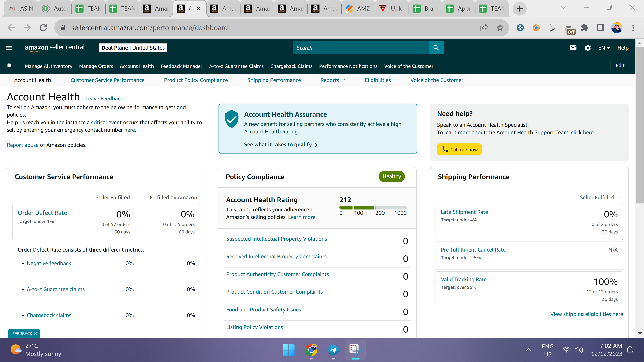Click the Chrome profile avatar
Image resolution: width=644 pixels, height=362 pixels.
coord(616,28)
